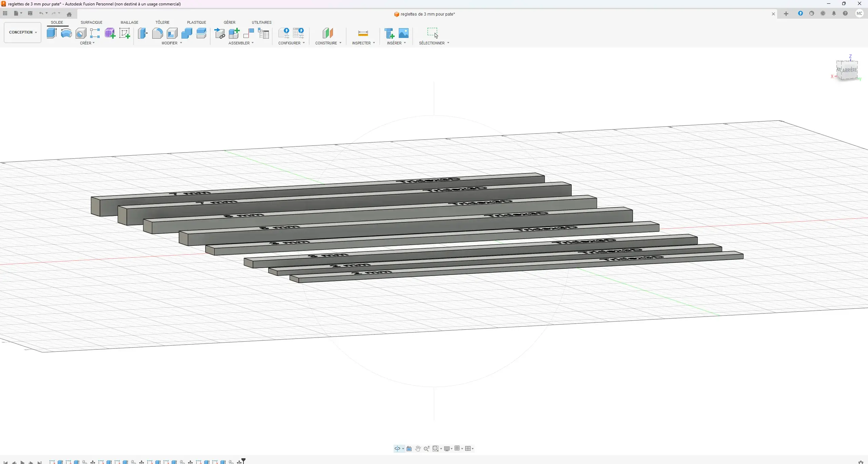Click the Home view icon
Viewport: 868px width, 464px height.
coord(69,14)
